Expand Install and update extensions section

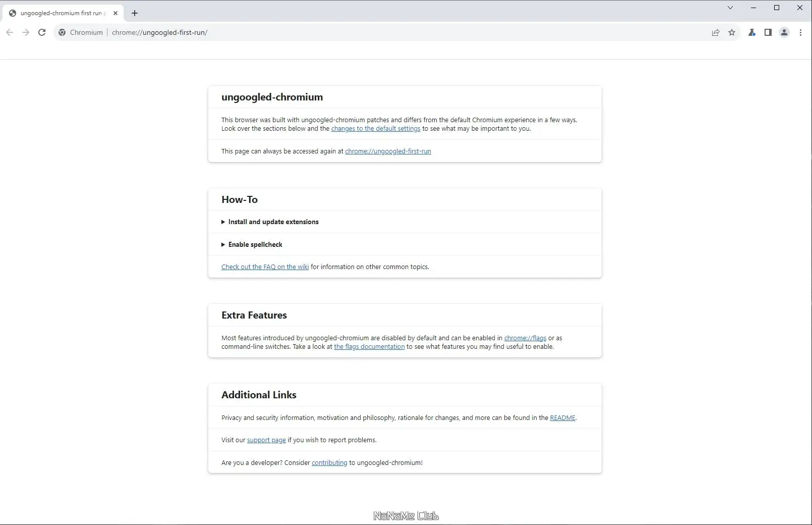click(273, 222)
